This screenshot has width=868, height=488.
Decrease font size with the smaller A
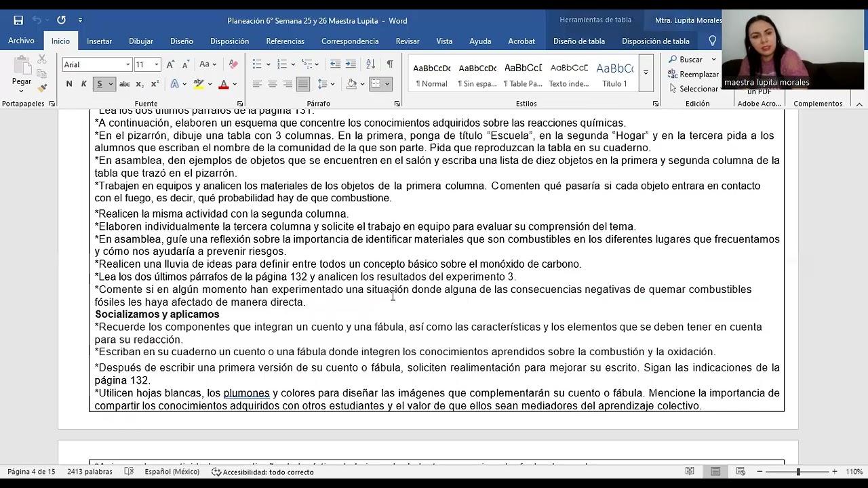[186, 64]
